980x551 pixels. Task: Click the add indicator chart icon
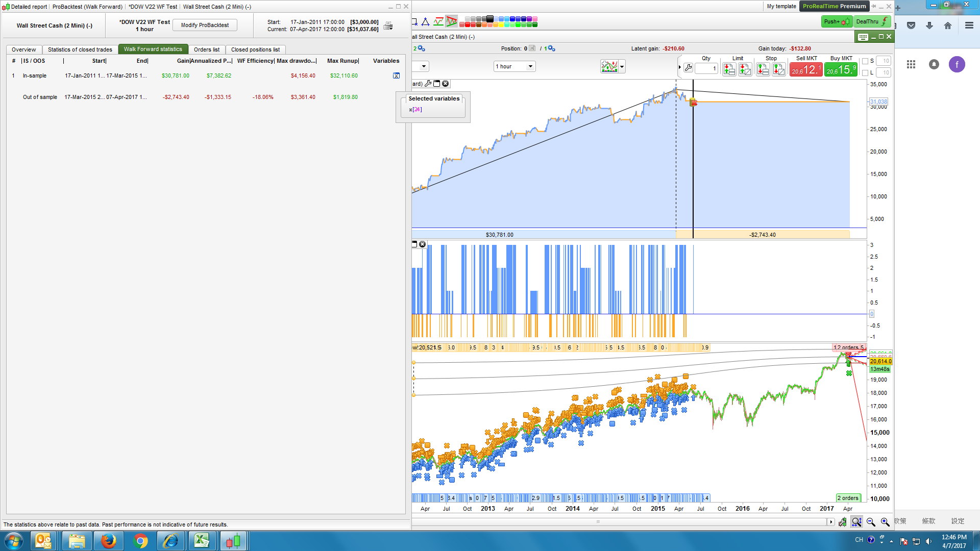pyautogui.click(x=609, y=66)
